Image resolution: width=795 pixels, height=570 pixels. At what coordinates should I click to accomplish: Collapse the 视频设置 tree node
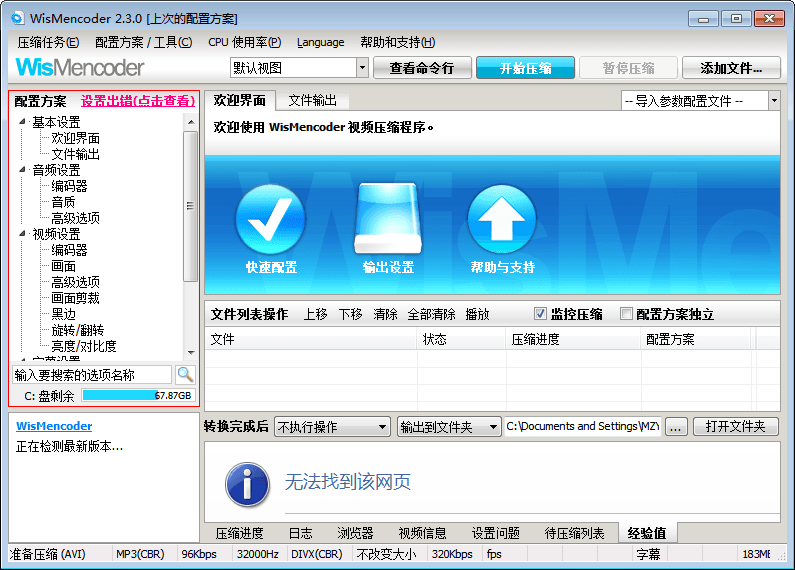tap(22, 233)
